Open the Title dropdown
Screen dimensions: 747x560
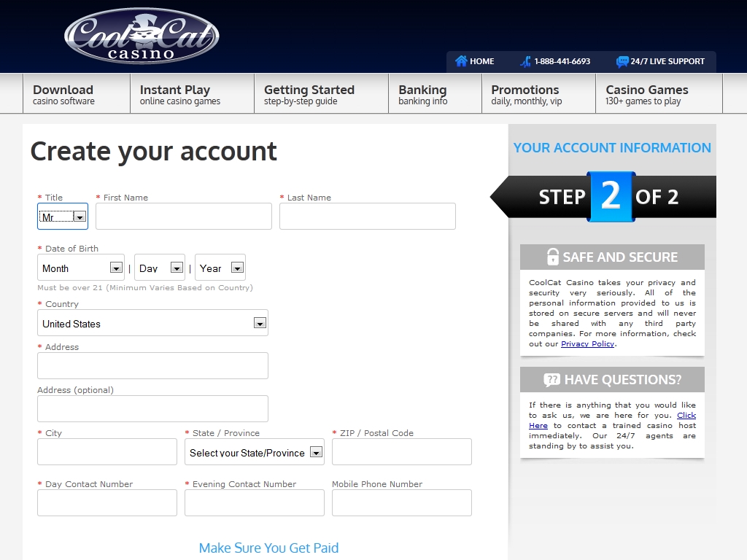tap(63, 217)
